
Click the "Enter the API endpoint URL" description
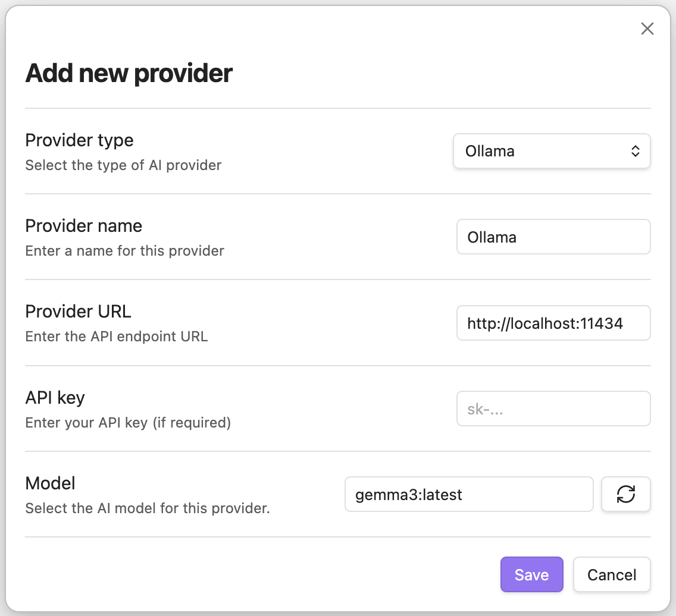[x=116, y=337]
